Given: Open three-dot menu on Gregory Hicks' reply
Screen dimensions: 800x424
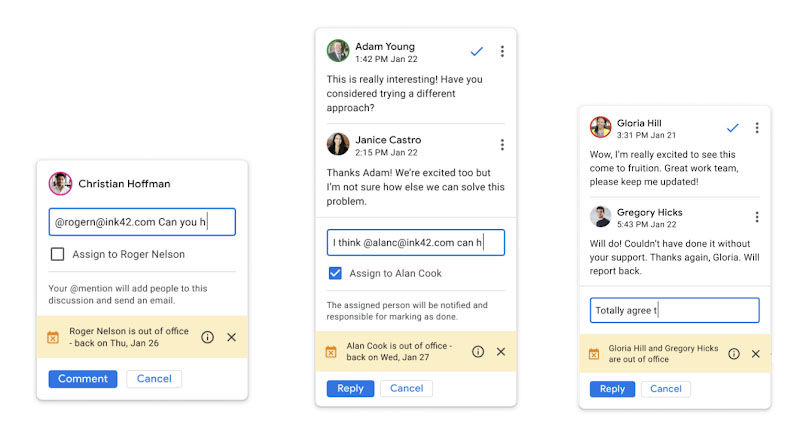Looking at the screenshot, I should point(757,217).
